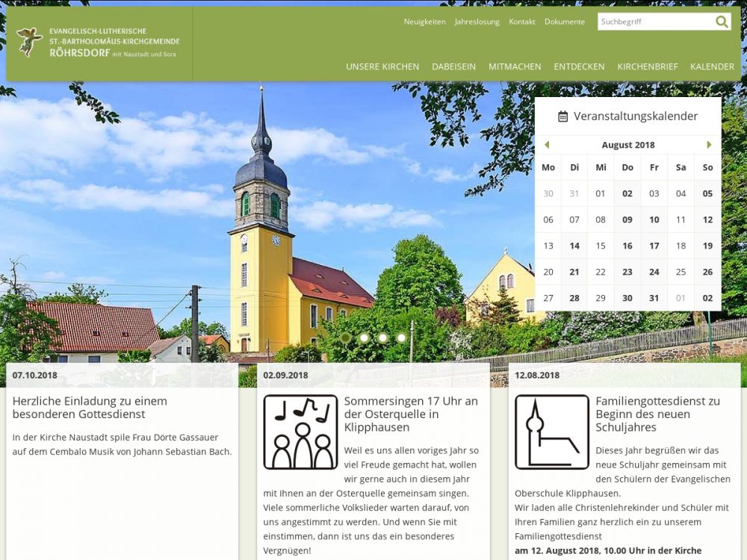The image size is (747, 560).
Task: Advance calendar to next month
Action: click(x=709, y=145)
